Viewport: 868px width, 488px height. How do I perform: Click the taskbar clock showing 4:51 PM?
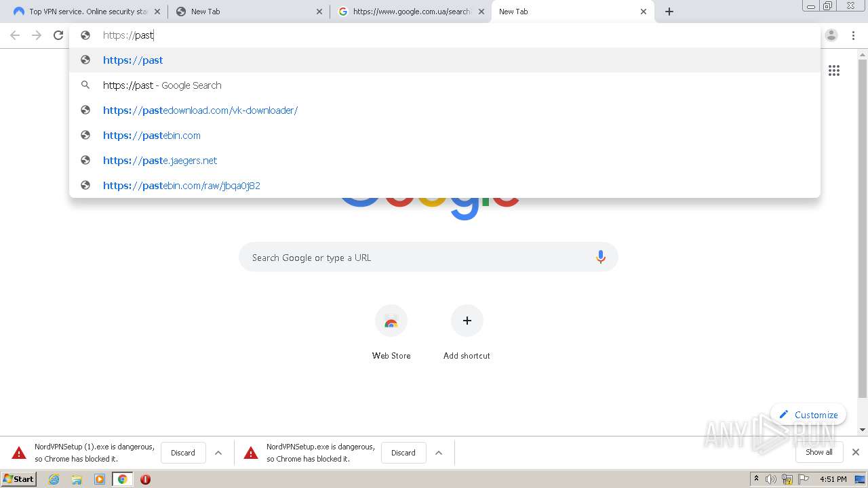point(833,479)
